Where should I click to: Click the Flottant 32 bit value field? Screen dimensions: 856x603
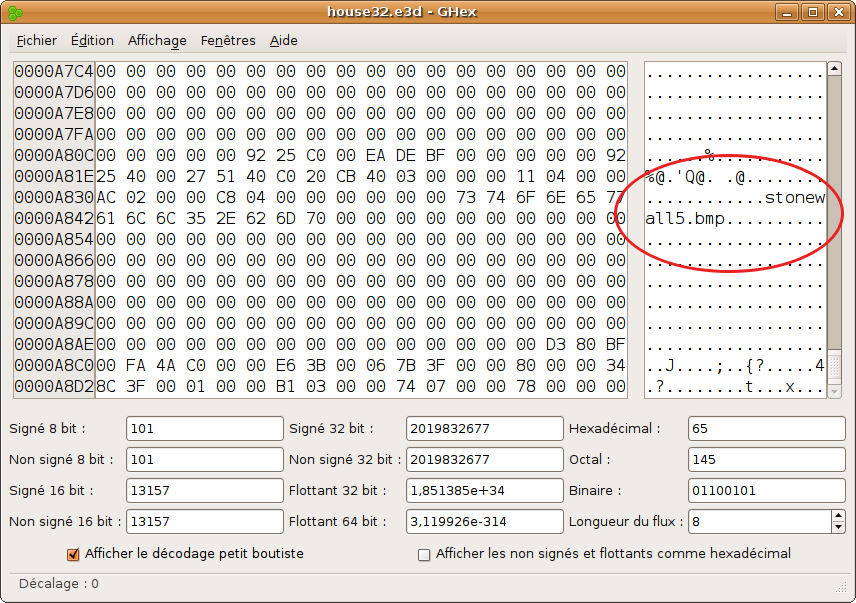485,491
